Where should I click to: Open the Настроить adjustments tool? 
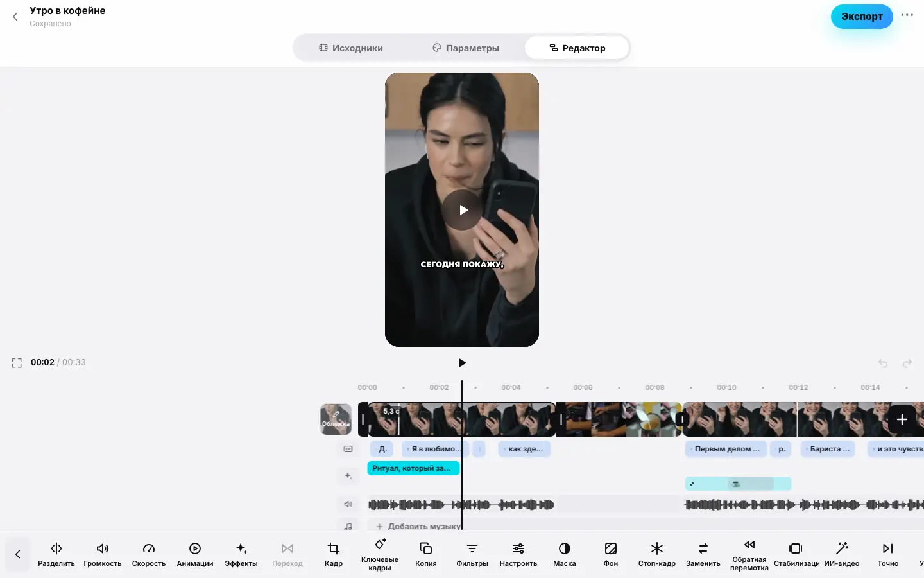pos(518,554)
